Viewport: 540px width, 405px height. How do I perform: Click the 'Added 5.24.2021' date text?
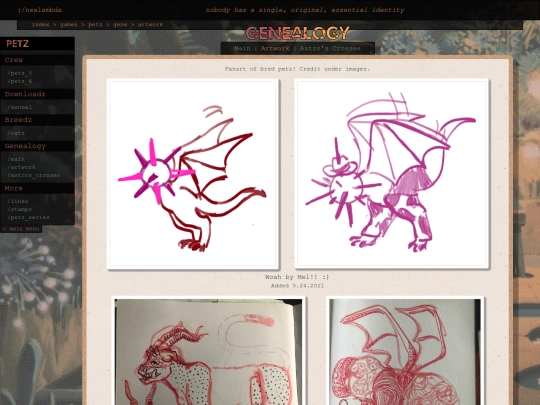coord(297,285)
